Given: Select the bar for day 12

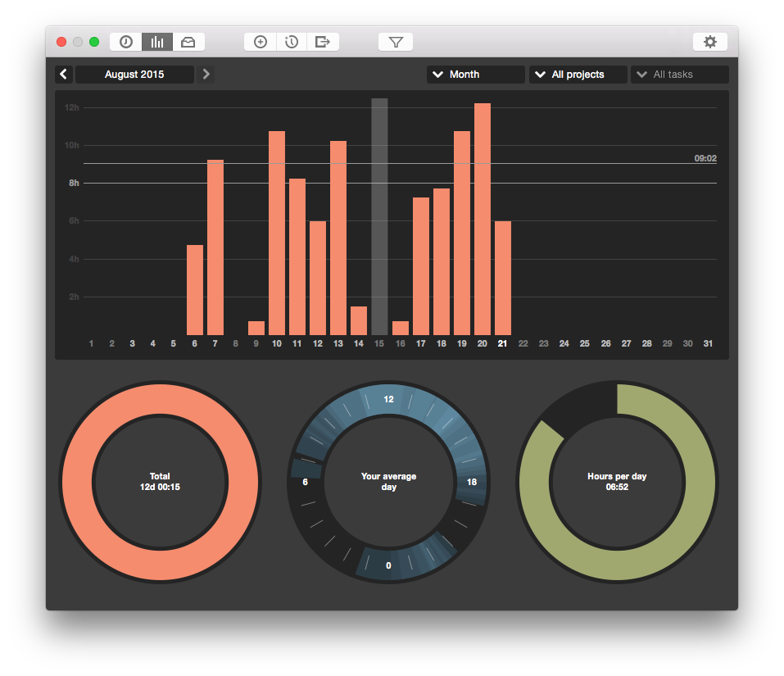Looking at the screenshot, I should click(318, 278).
